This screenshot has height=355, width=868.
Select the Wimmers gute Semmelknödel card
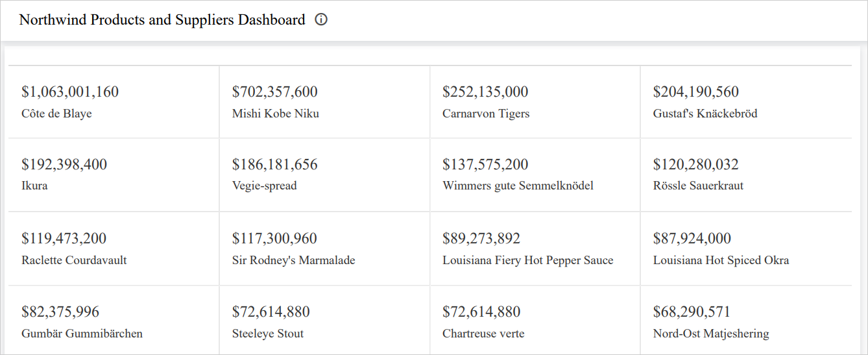535,175
